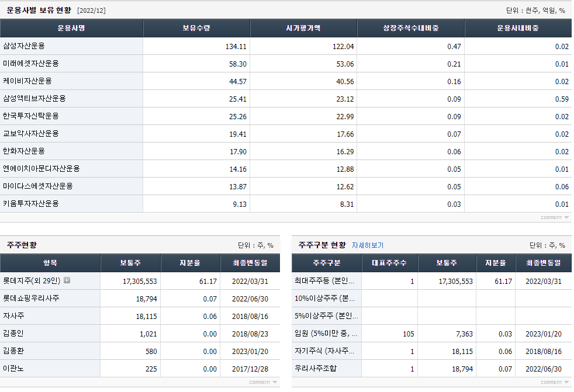The image size is (574, 392).
Task: Select the 자기주식 (자사주... row label
Action: coord(324,351)
